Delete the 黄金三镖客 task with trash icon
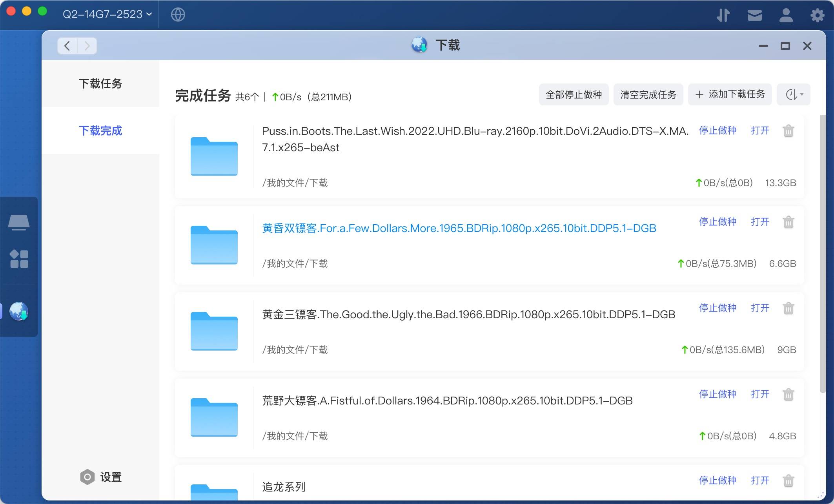The height and width of the screenshot is (504, 834). (788, 308)
